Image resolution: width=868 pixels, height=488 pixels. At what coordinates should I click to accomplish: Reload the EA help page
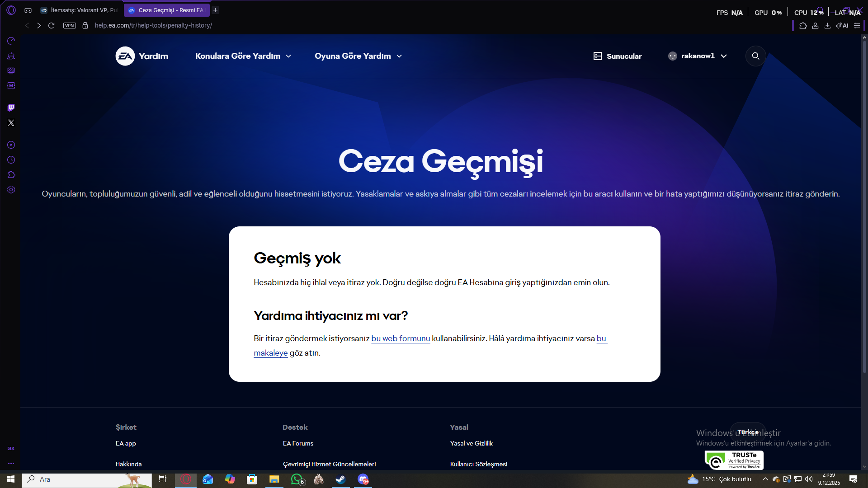52,26
